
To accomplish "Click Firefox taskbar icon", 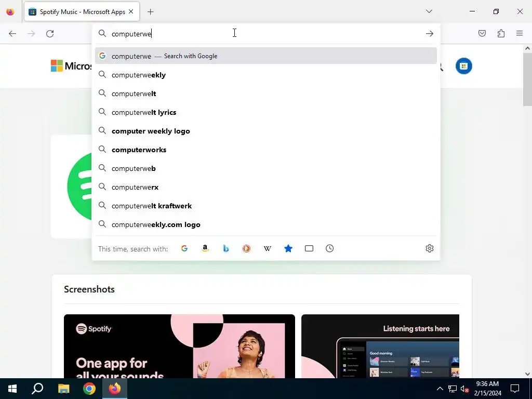I will coord(115,389).
